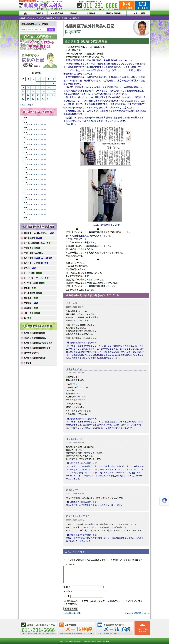Click the doctor portrait photo in title

click(x=141, y=29)
